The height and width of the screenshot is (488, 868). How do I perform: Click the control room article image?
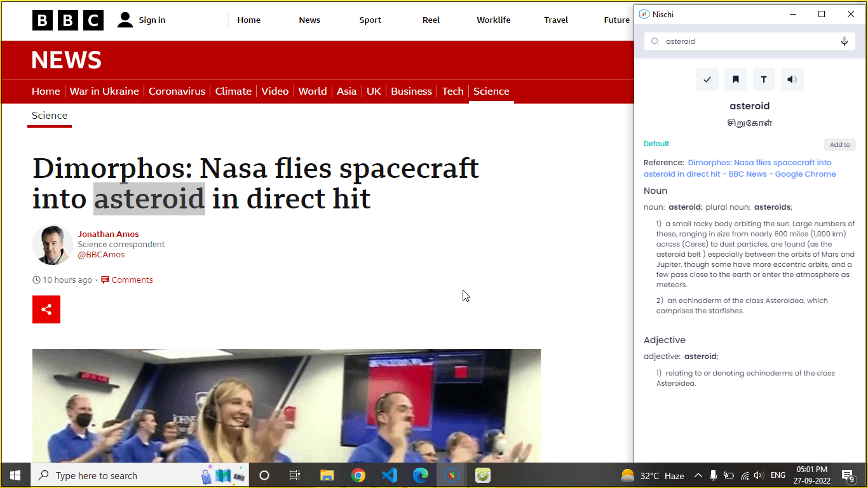(x=287, y=405)
